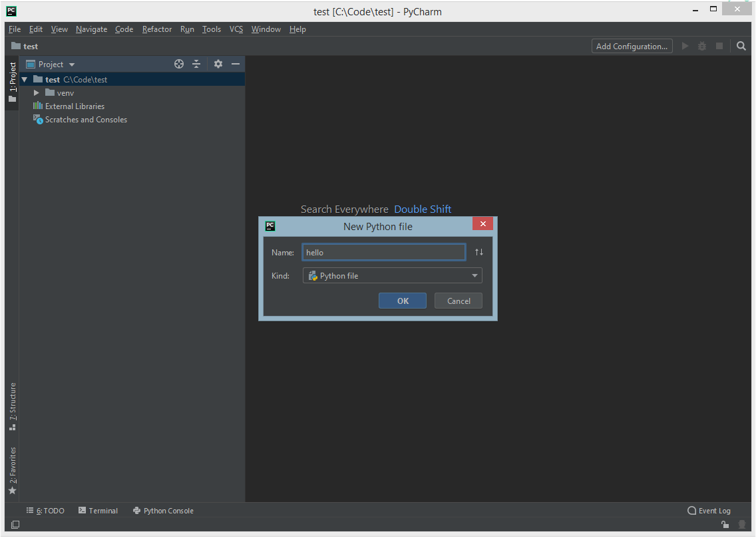Open the VCS menu
The height and width of the screenshot is (538, 756).
point(236,29)
